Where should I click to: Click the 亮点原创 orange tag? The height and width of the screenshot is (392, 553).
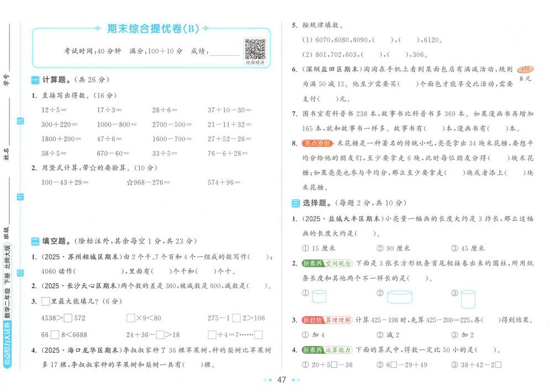click(x=317, y=143)
